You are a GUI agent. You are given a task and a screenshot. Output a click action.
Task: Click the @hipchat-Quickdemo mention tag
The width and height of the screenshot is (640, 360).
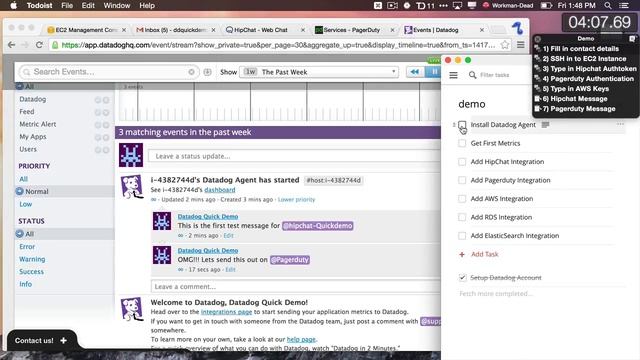318,226
